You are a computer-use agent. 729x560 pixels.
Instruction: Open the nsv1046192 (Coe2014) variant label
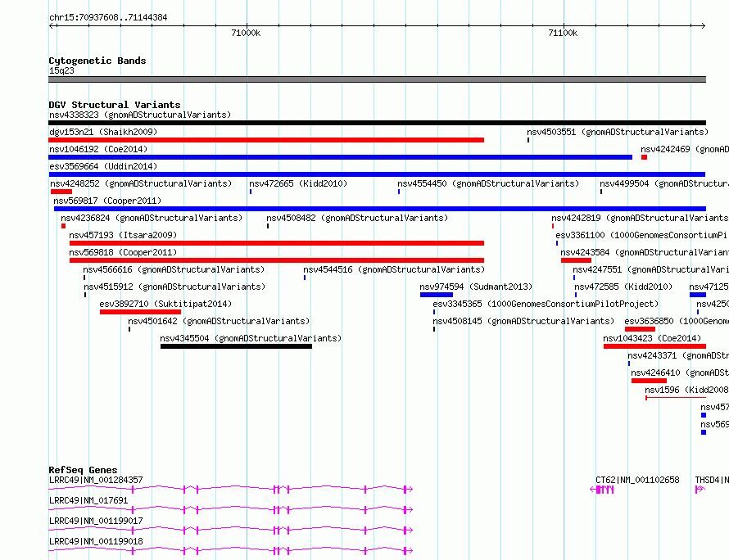[x=98, y=149]
